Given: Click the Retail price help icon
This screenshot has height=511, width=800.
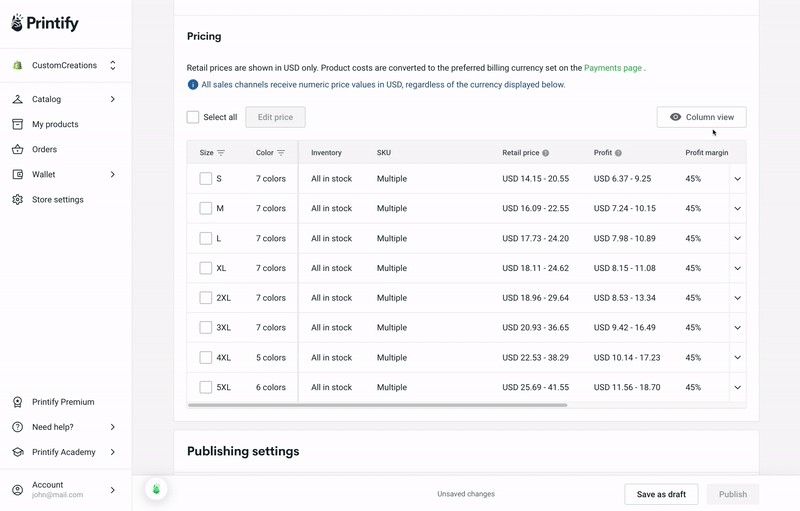Looking at the screenshot, I should tap(545, 153).
